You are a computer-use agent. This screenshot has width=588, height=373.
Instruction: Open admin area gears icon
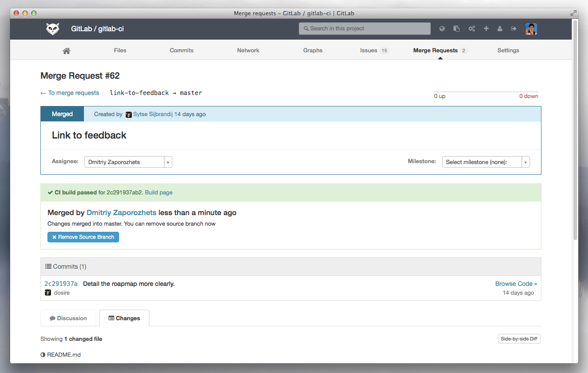[472, 29]
